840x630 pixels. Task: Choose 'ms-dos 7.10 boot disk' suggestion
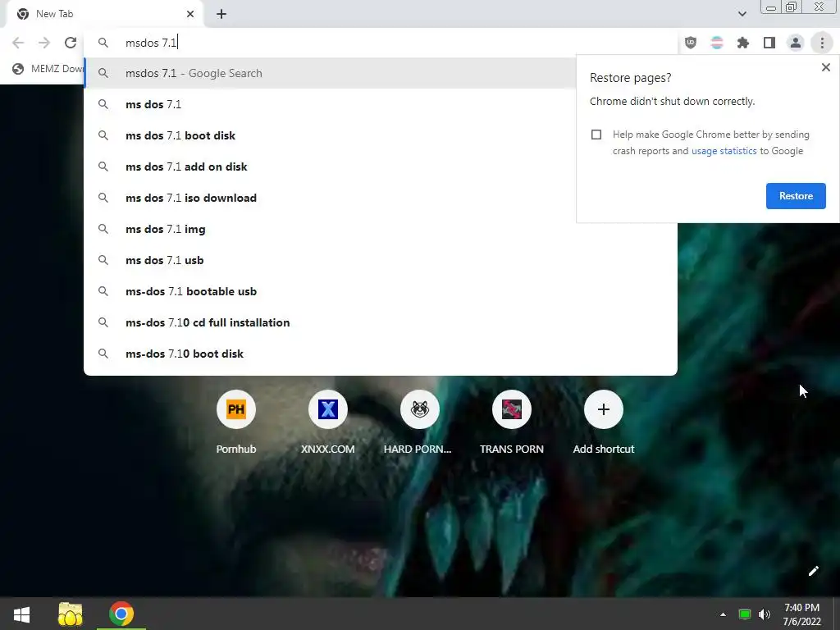(x=381, y=353)
